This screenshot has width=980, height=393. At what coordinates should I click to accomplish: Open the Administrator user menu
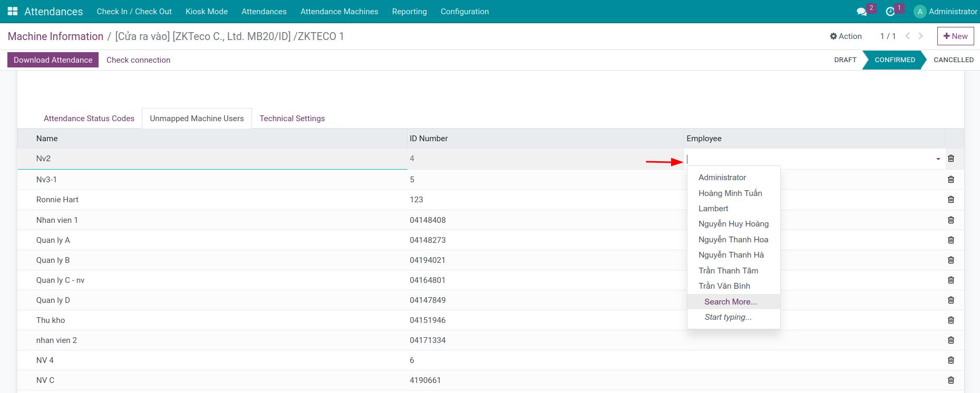pyautogui.click(x=946, y=12)
